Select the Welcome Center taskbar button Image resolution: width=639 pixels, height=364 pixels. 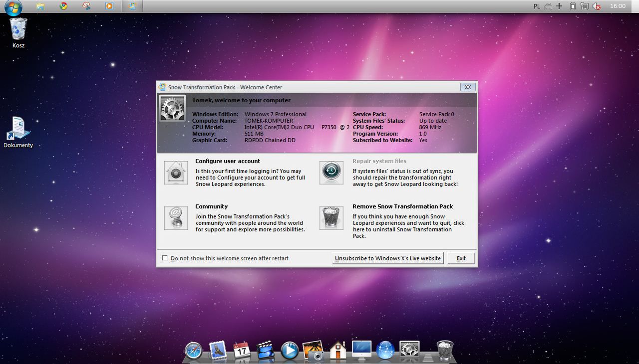tap(132, 6)
